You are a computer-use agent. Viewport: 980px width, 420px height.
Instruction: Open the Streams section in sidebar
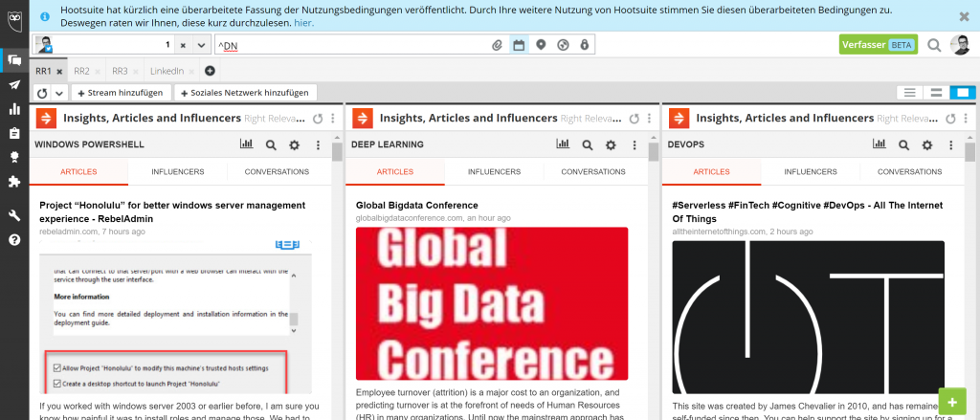14,60
